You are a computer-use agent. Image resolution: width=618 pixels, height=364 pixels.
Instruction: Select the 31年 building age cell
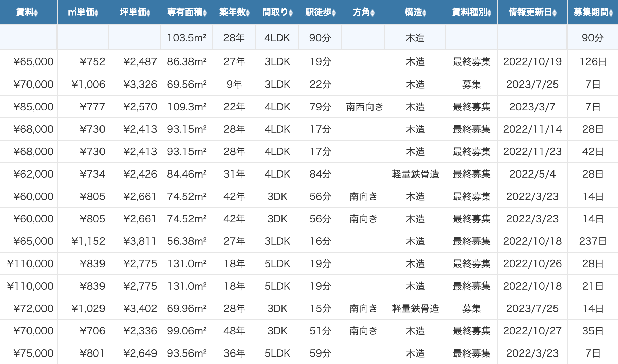tap(234, 174)
